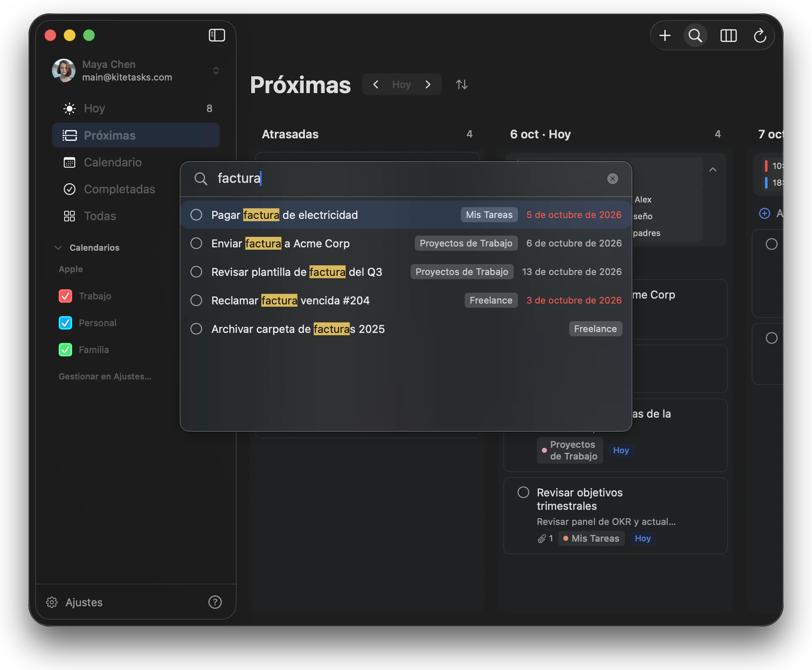The height and width of the screenshot is (670, 812).
Task: Toggle the sidebar panel icon
Action: pyautogui.click(x=217, y=35)
